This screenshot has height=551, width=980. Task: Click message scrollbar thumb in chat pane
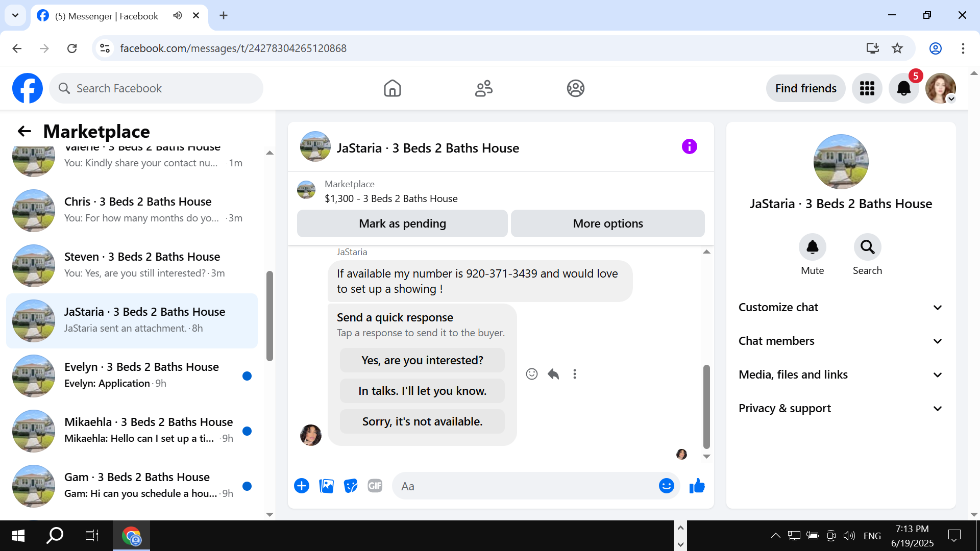coord(706,407)
